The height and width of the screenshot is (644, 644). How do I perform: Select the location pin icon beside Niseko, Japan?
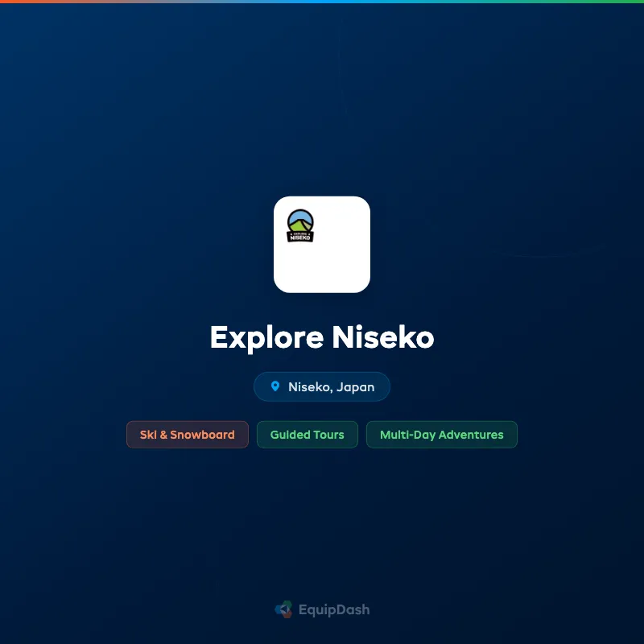277,386
